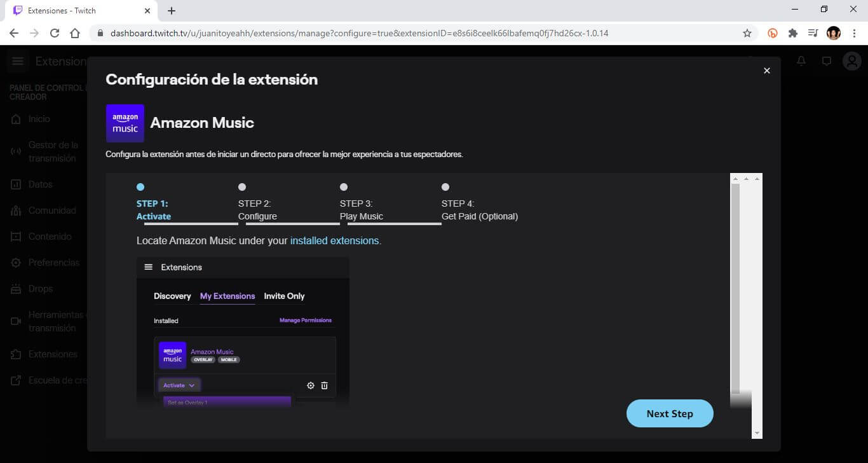The height and width of the screenshot is (463, 868).
Task: Click the Preferencias gear icon
Action: 16,263
